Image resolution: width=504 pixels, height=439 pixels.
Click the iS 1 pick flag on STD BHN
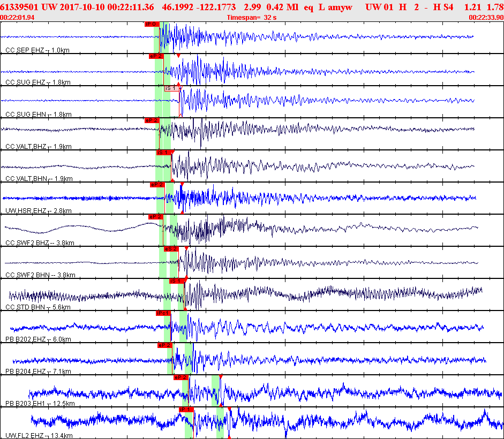[x=177, y=281]
